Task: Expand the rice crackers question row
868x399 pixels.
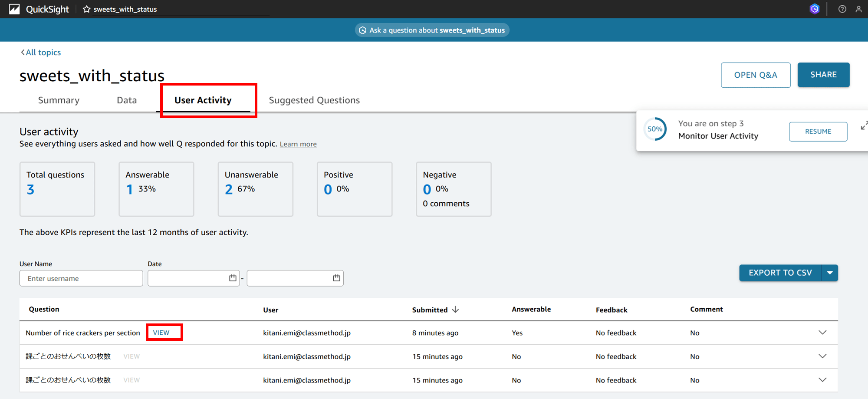Action: tap(822, 333)
